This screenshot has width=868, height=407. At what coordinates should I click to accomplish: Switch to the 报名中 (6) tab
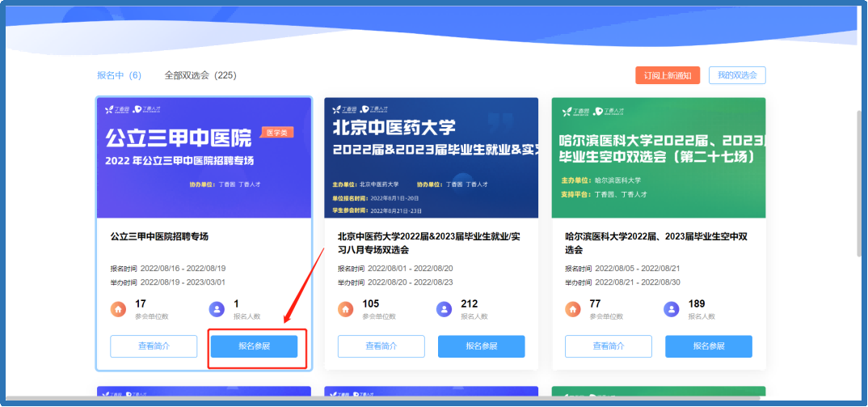pyautogui.click(x=119, y=75)
